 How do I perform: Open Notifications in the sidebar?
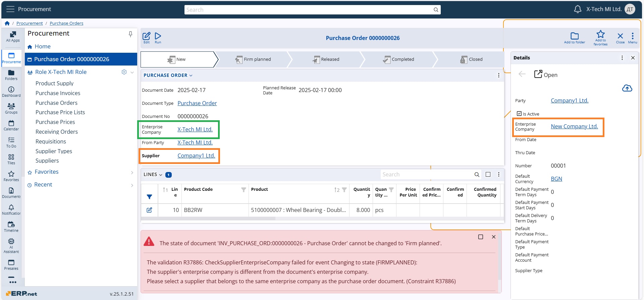11,210
